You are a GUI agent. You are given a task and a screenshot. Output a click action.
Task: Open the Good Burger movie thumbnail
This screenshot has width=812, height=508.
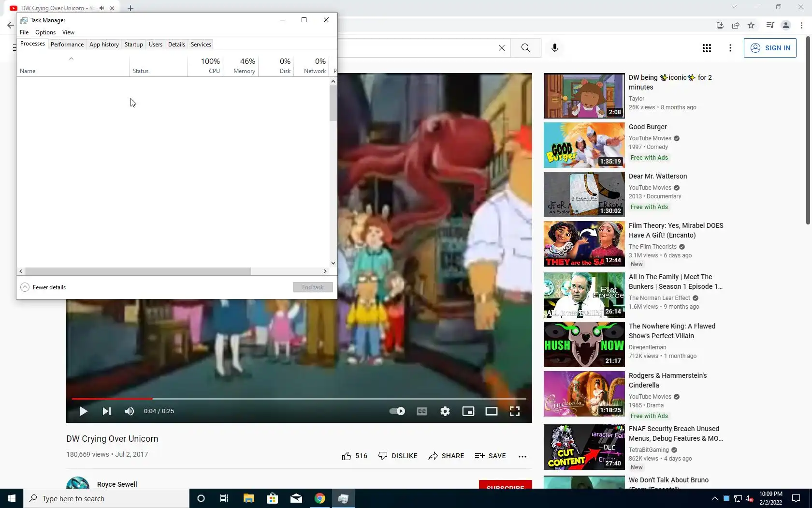point(584,145)
